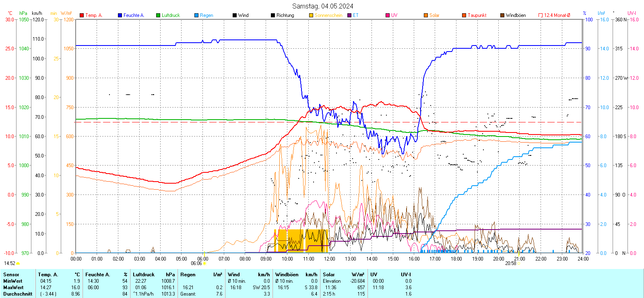This screenshot has height=298, width=644.
Task: Select the yellow Sonnenschein legend square
Action: point(311,15)
